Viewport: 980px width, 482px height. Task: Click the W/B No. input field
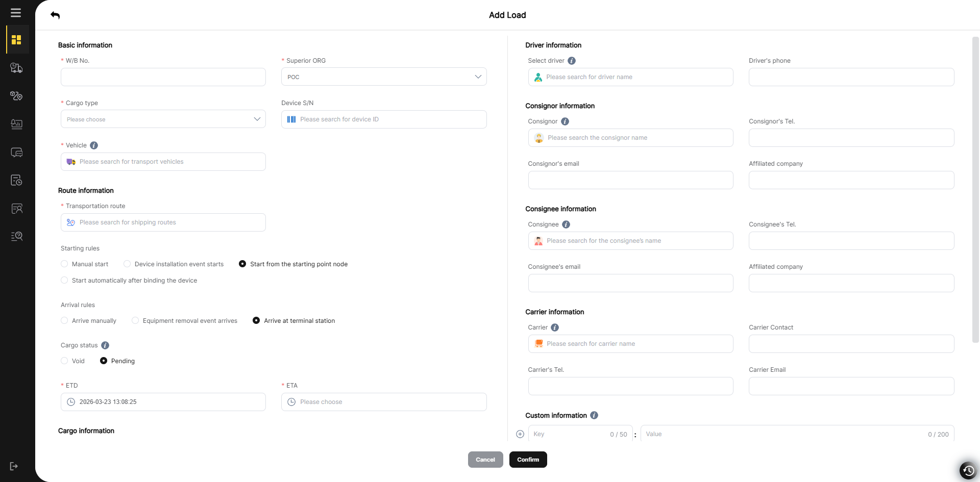163,77
